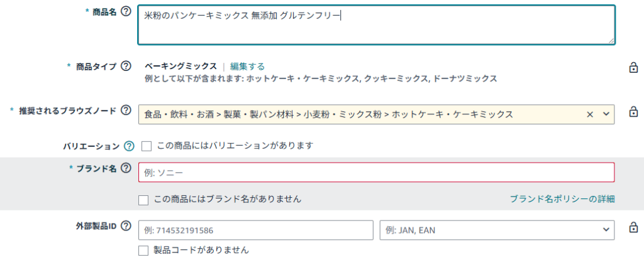The image size is (644, 260).
Task: Open ブランド名ポリシーの詳細 link
Action: pos(562,199)
